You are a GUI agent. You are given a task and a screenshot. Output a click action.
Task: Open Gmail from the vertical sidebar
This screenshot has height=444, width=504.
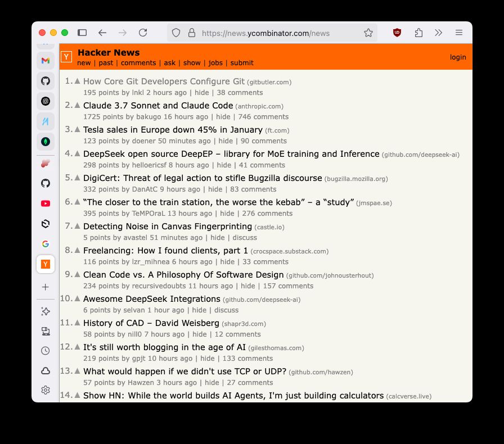click(x=45, y=60)
